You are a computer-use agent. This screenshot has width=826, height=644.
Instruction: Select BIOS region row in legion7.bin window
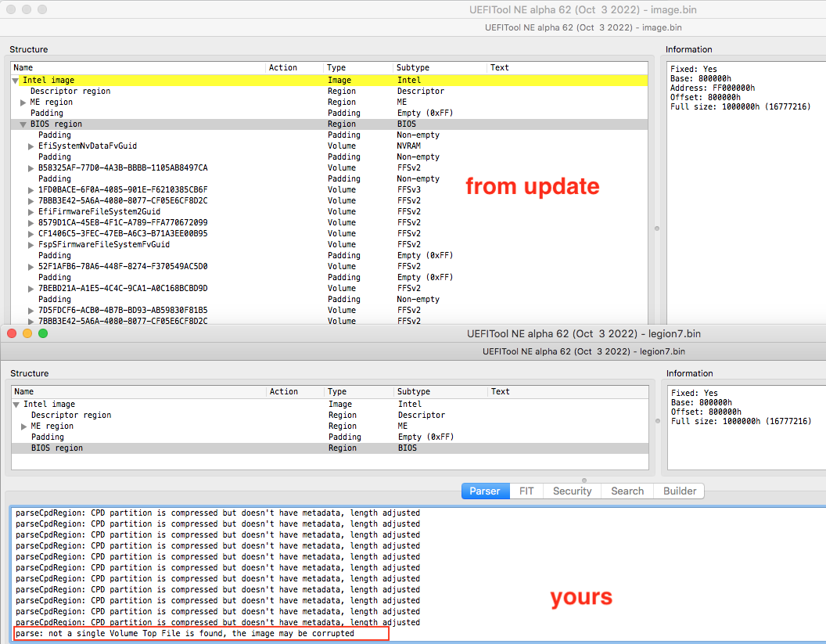click(330, 448)
